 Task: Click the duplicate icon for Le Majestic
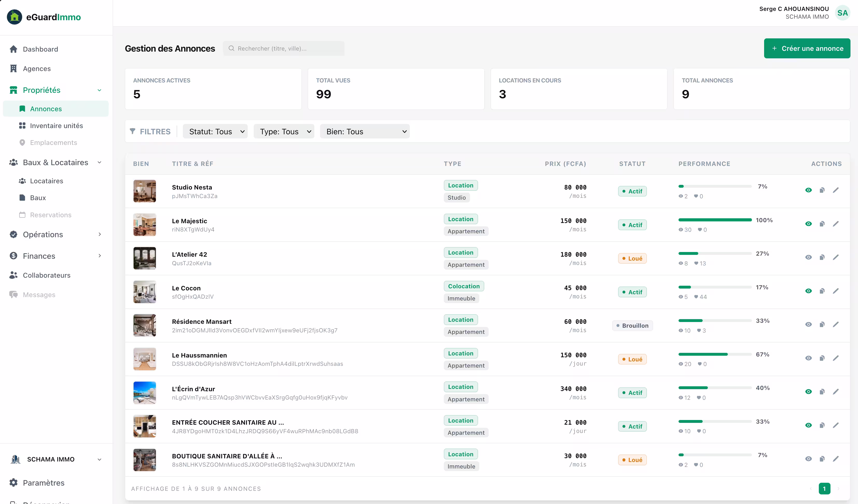coord(822,223)
